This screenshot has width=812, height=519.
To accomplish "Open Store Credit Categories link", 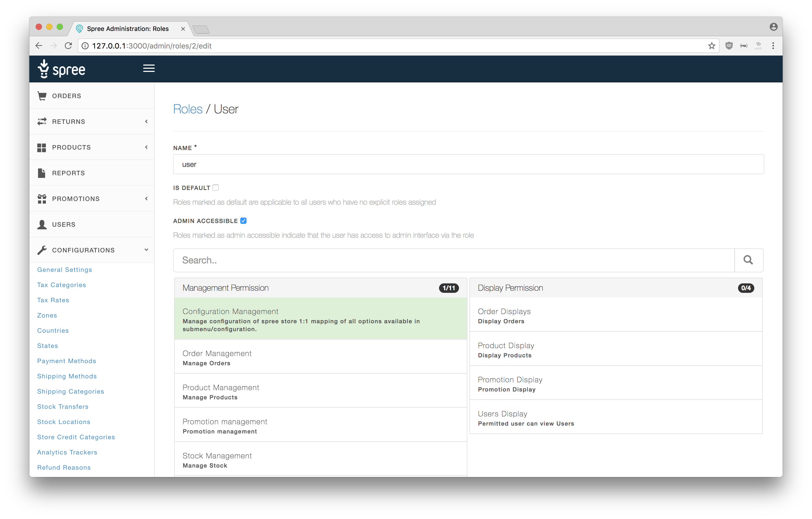I will click(x=76, y=437).
